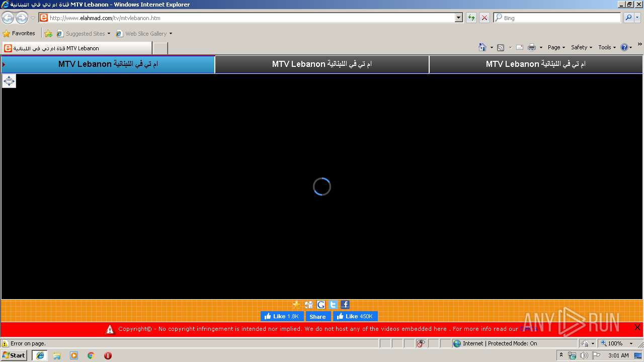Click the Twitter share icon
This screenshot has height=362, width=644.
pyautogui.click(x=333, y=305)
